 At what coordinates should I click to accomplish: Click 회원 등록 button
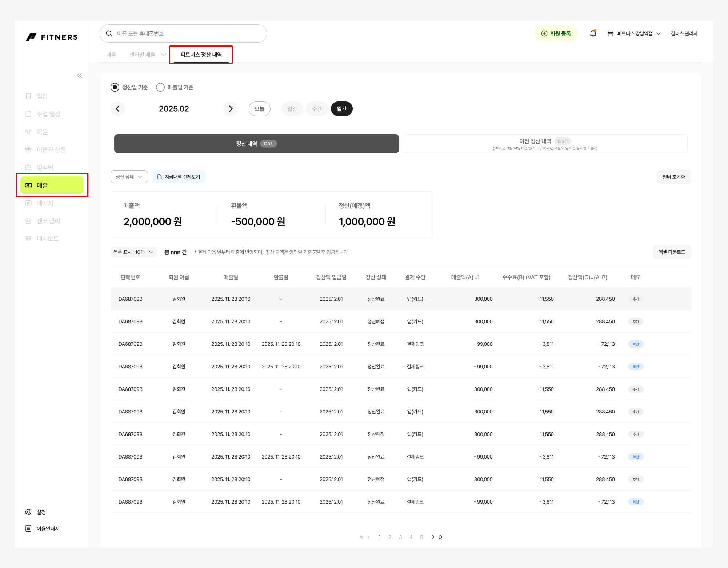click(556, 33)
